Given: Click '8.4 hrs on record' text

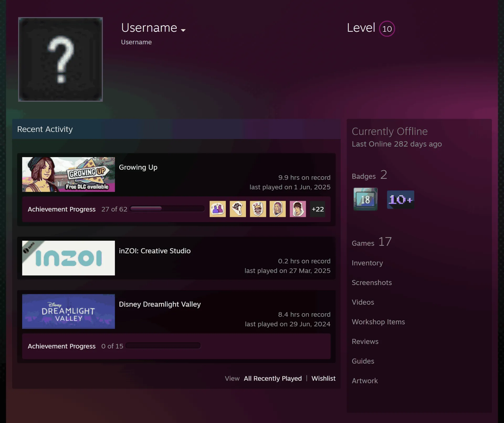Looking at the screenshot, I should [304, 314].
